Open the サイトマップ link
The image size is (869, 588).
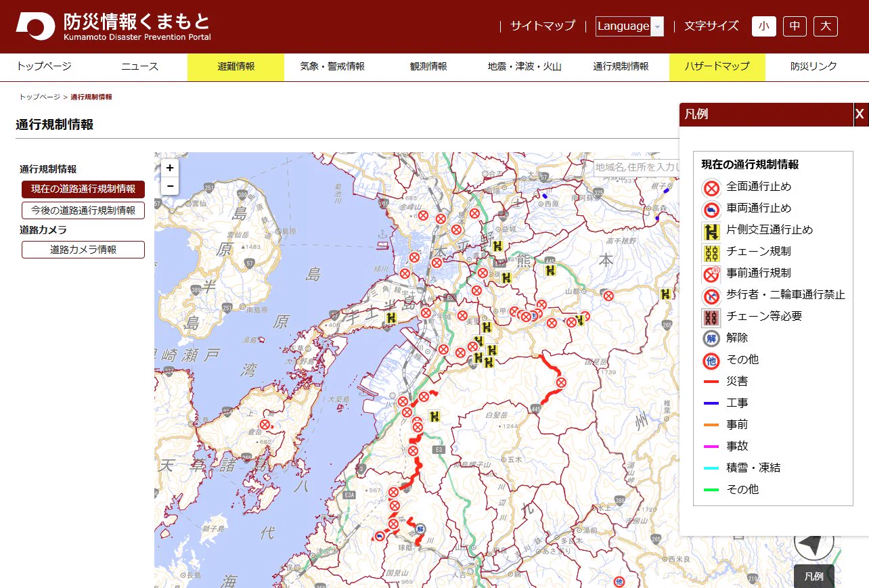point(543,26)
